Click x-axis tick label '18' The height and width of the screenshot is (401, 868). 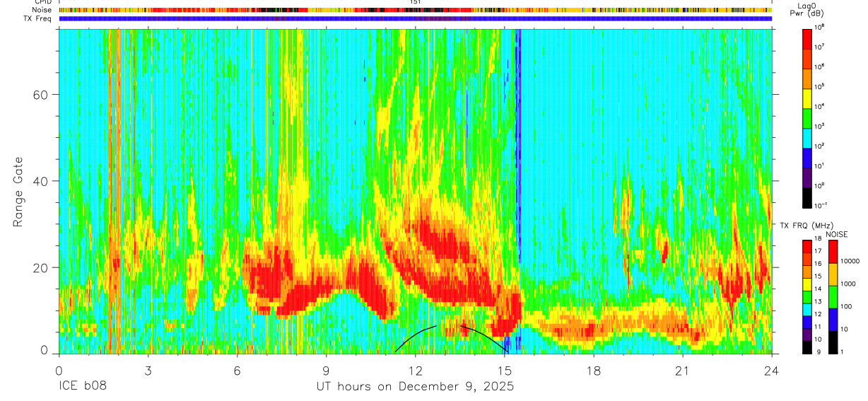click(594, 371)
